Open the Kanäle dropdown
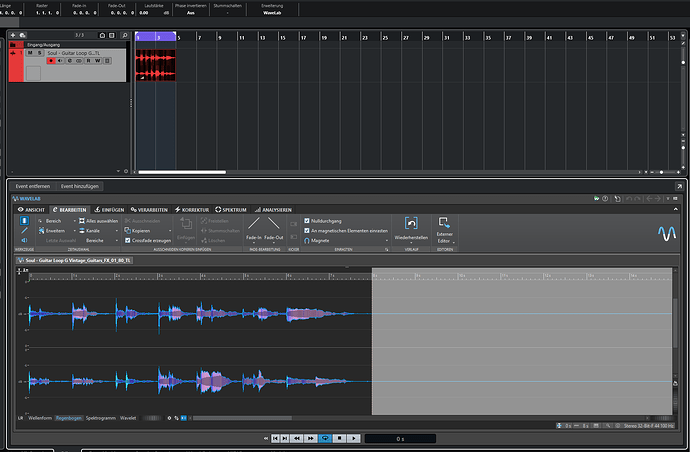690x452 pixels. point(99,231)
